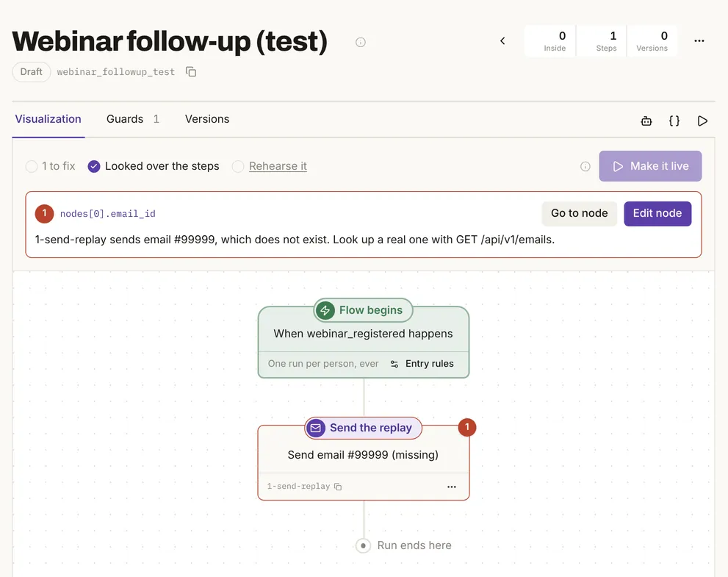Click 'Send email #99999 (missing)' text
728x577 pixels.
pos(363,455)
